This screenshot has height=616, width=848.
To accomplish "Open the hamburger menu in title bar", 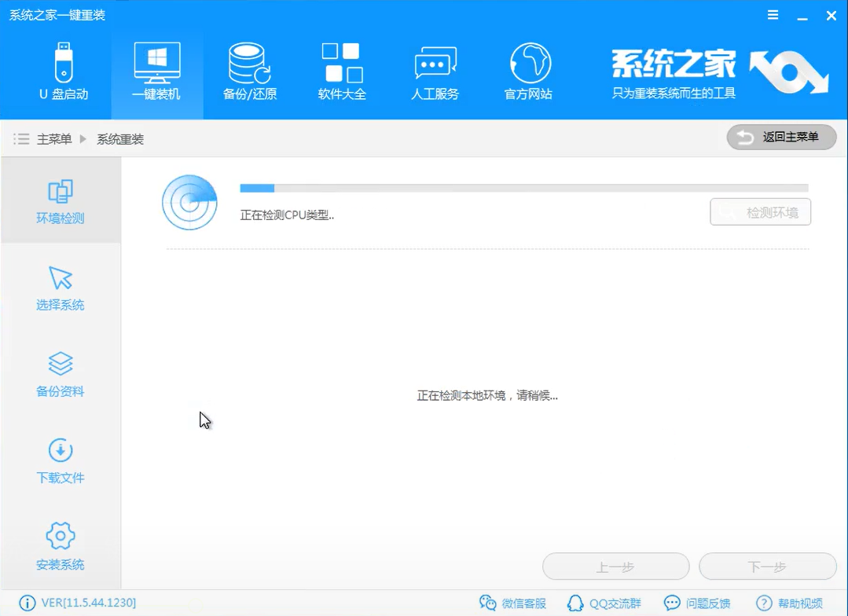I will pyautogui.click(x=773, y=14).
